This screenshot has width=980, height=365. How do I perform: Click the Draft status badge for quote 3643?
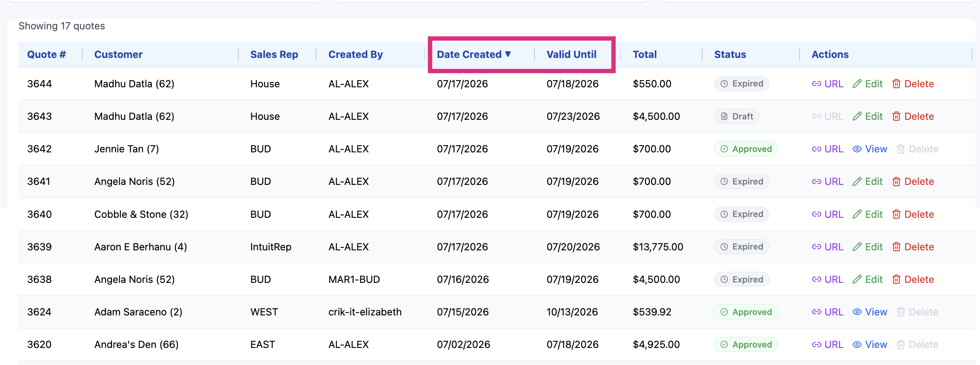pos(737,116)
